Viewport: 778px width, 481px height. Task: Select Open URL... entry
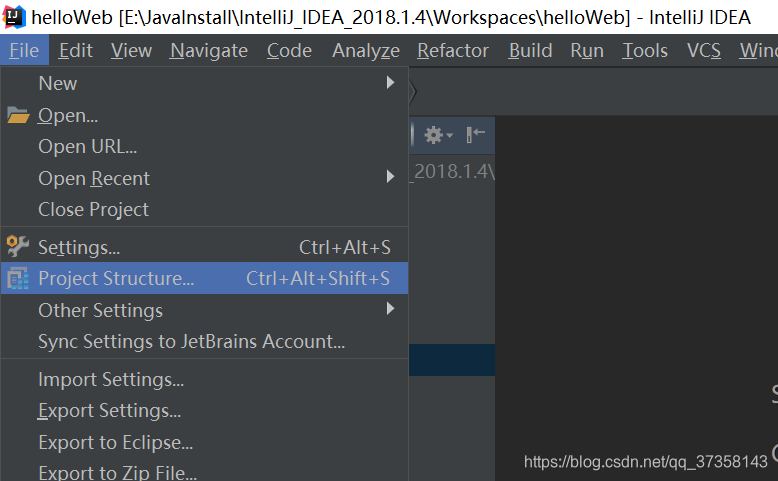tap(204, 146)
